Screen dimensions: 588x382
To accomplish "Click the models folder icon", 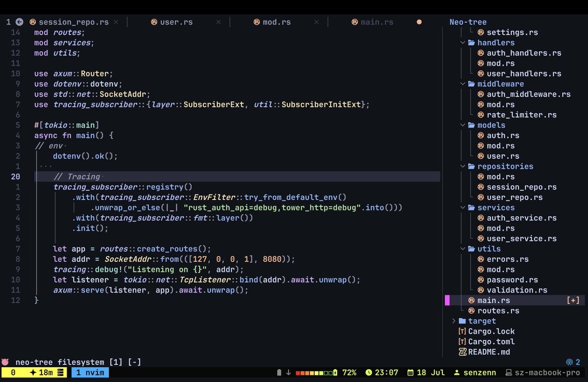I will click(x=472, y=125).
